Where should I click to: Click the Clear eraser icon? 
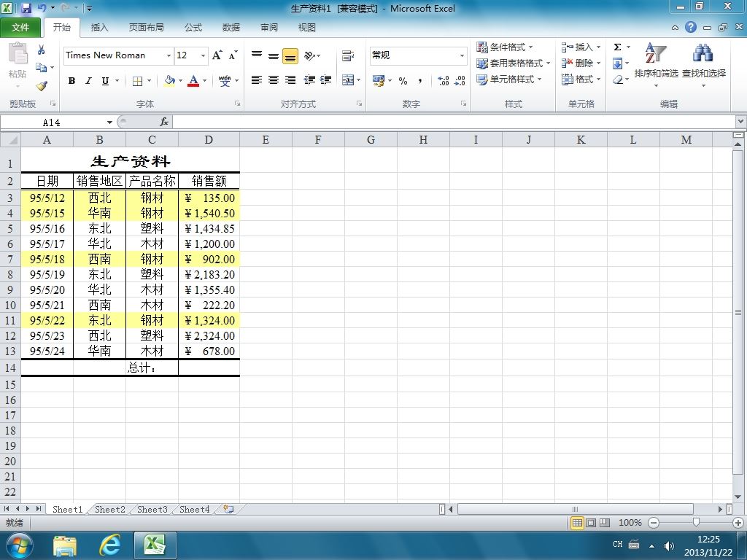618,79
